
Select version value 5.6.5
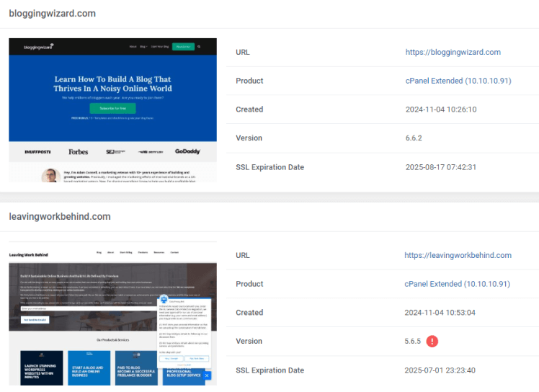click(412, 341)
